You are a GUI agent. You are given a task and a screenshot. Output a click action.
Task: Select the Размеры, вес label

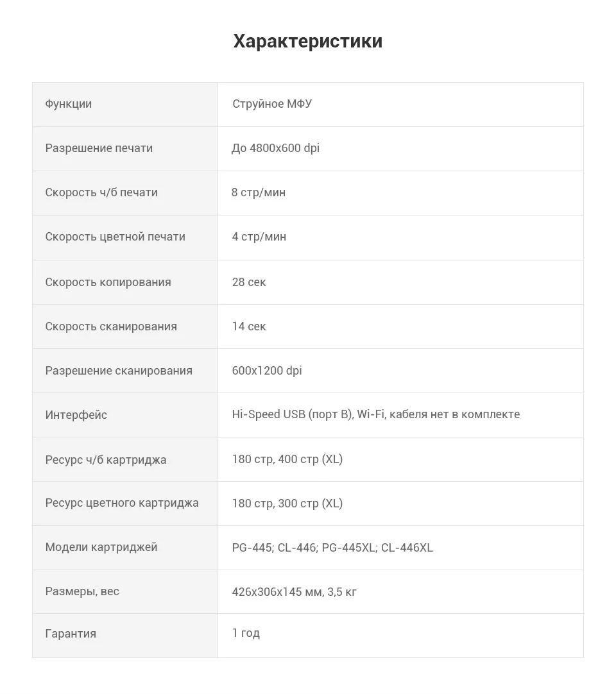pyautogui.click(x=82, y=592)
